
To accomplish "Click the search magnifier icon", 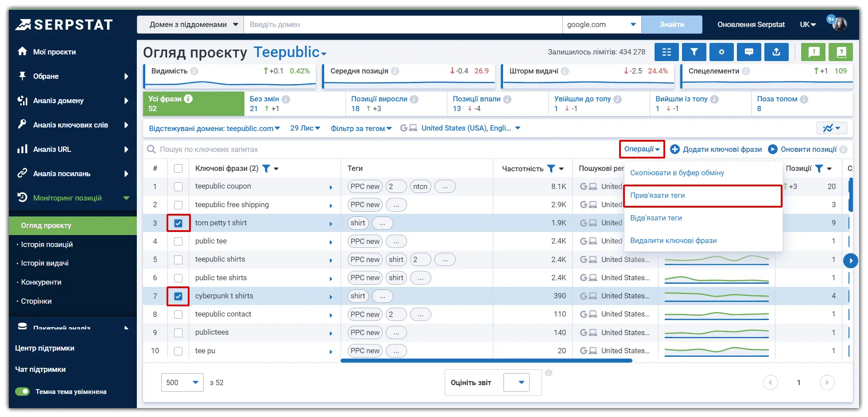I will coord(151,149).
